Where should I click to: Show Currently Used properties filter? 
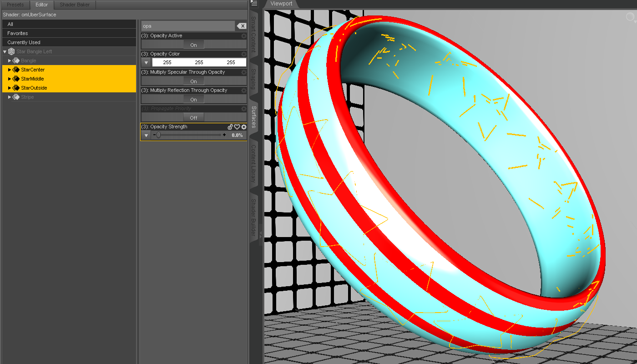(69, 42)
